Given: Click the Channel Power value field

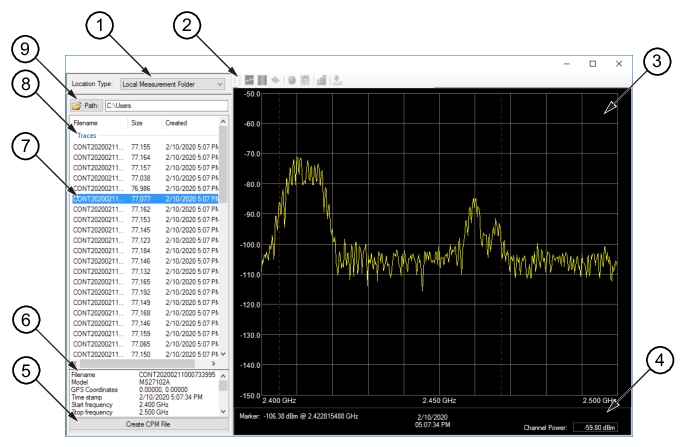Looking at the screenshot, I should click(x=595, y=427).
